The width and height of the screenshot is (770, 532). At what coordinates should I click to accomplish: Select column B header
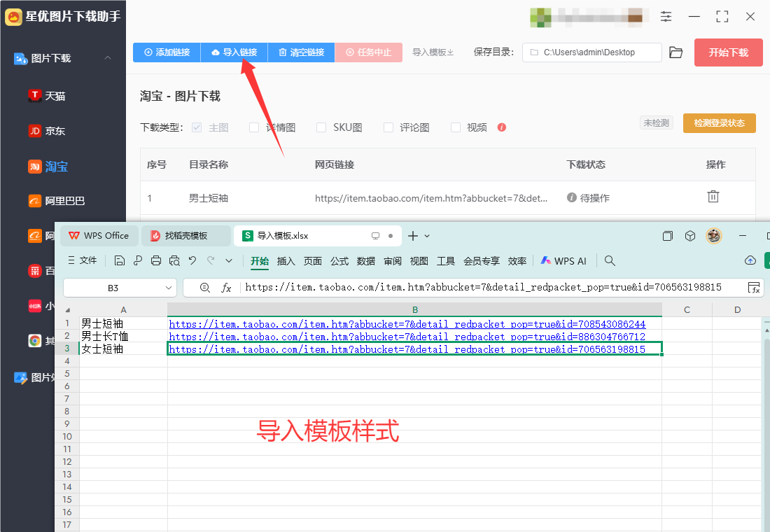tap(415, 309)
